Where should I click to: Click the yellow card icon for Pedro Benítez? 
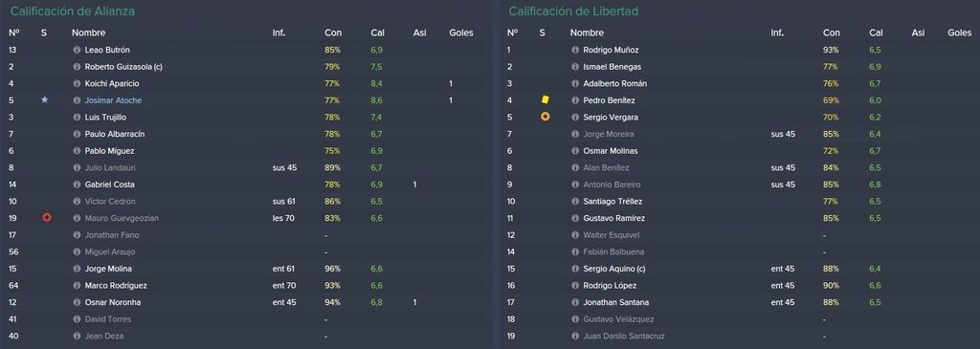[x=545, y=99]
